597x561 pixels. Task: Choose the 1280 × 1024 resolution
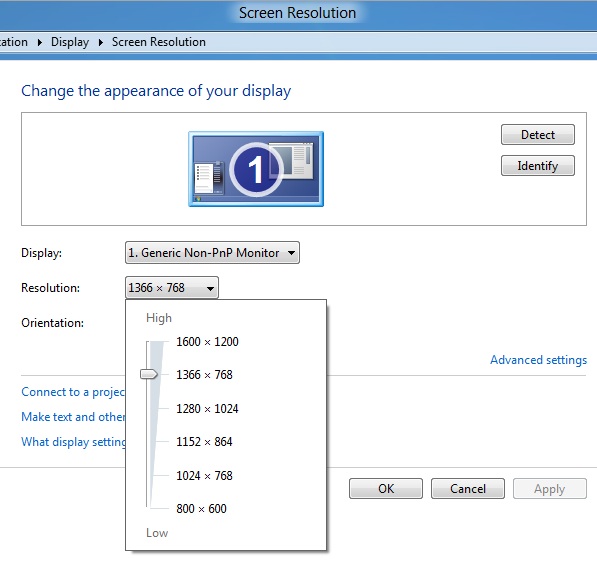click(207, 409)
